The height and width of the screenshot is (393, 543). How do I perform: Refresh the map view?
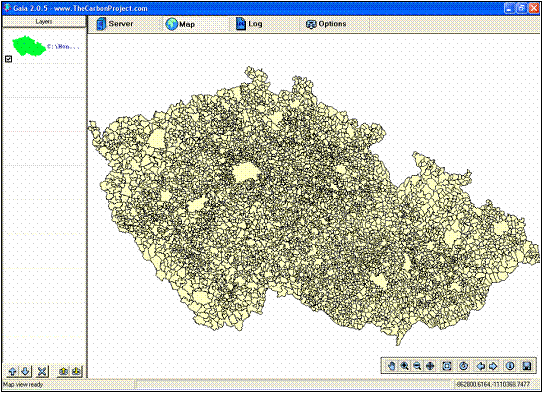coord(463,366)
